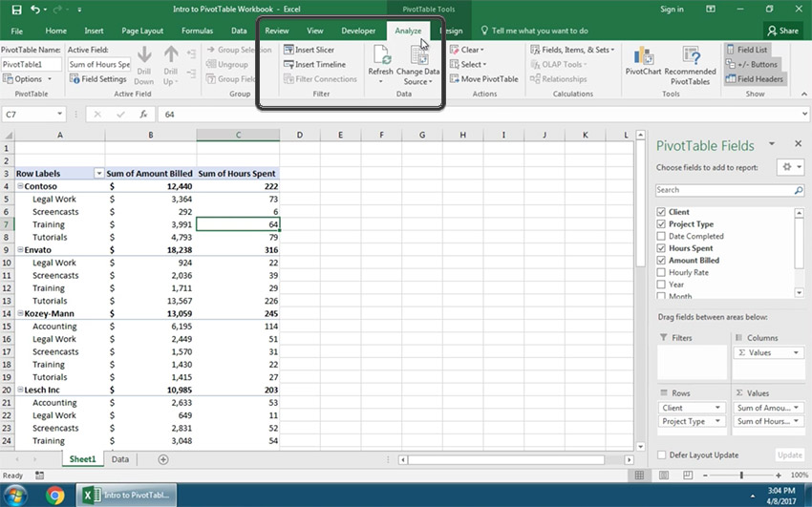Click the Save icon in title bar

coord(16,10)
